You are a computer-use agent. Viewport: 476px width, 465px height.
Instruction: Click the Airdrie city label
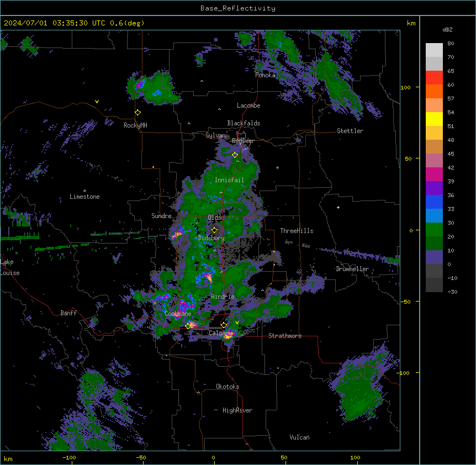pos(223,297)
